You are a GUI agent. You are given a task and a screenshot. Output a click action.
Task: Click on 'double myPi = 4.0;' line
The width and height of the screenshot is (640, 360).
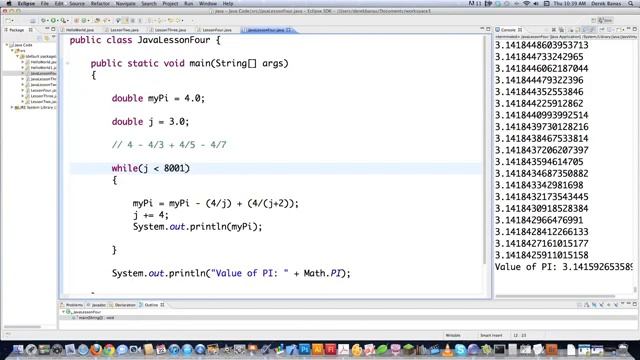click(x=158, y=98)
